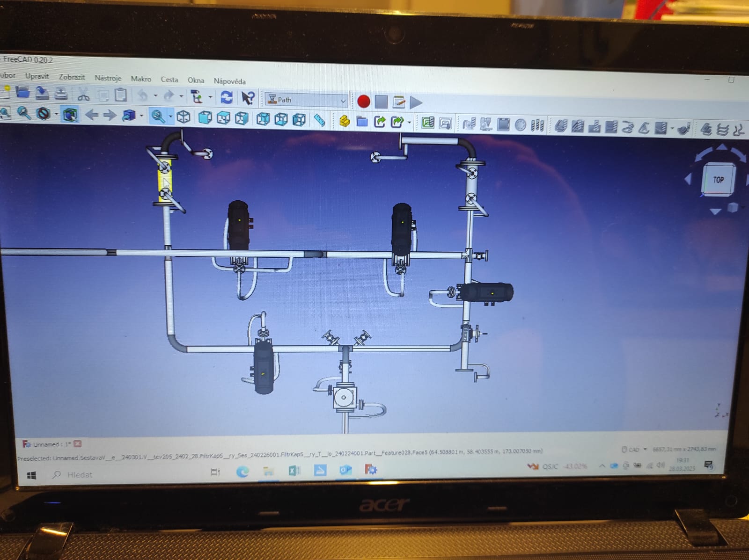The width and height of the screenshot is (749, 560).
Task: Expand the draw style dropdown arrow
Action: (x=56, y=114)
